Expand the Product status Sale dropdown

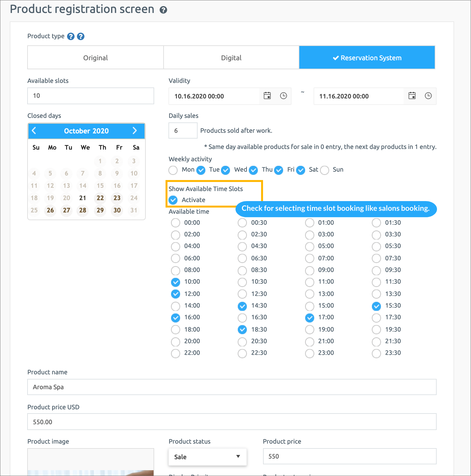(x=207, y=457)
